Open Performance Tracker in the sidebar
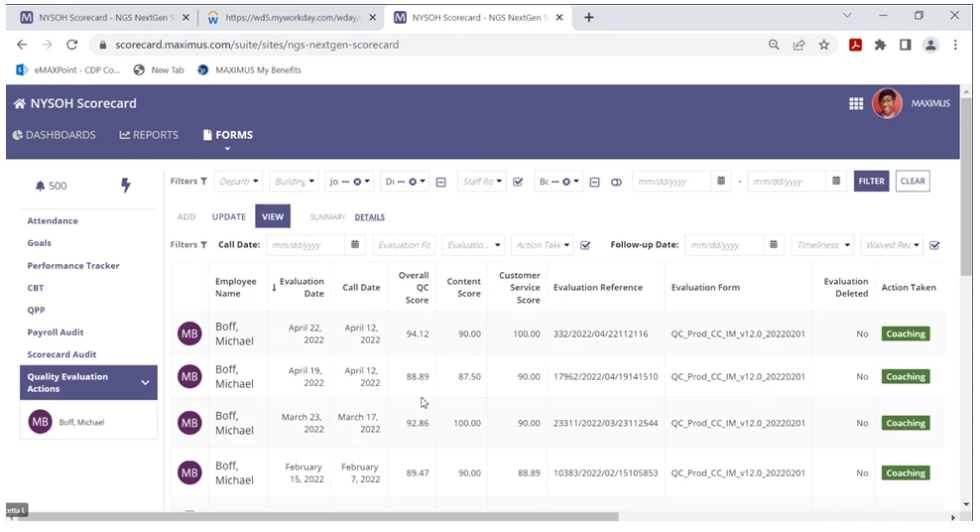980x532 pixels. (x=73, y=266)
